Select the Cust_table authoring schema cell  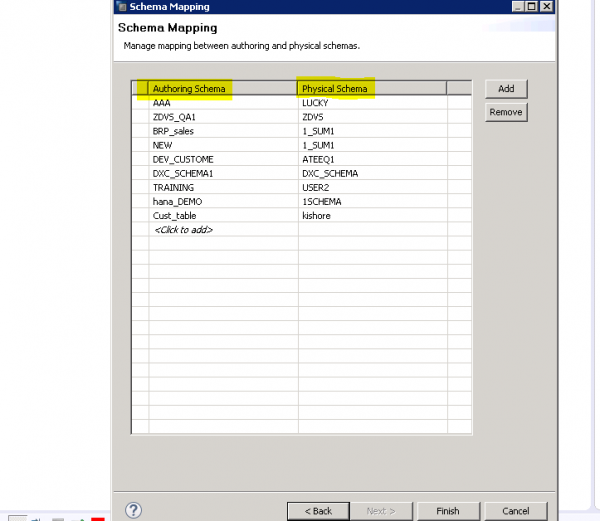pos(223,216)
